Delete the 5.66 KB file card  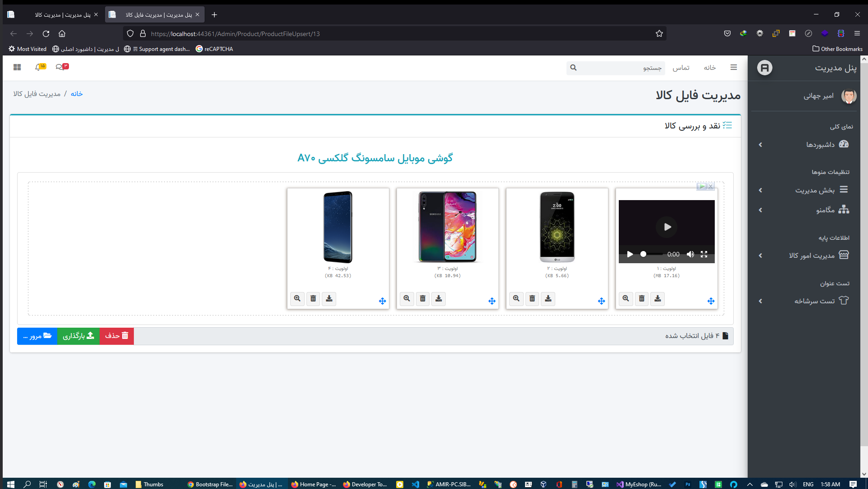click(532, 298)
